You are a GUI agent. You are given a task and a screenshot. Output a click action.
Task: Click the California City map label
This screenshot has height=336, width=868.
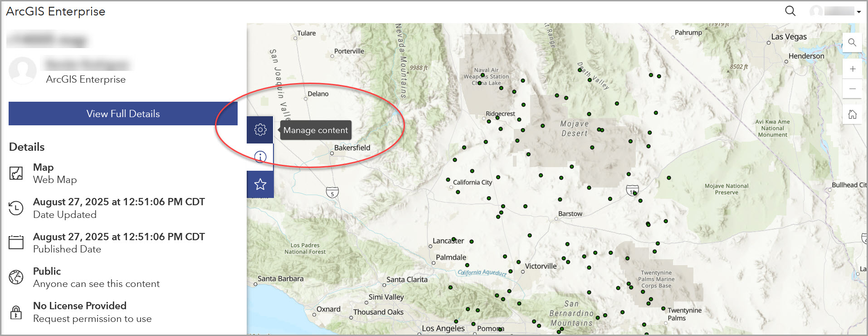(473, 182)
